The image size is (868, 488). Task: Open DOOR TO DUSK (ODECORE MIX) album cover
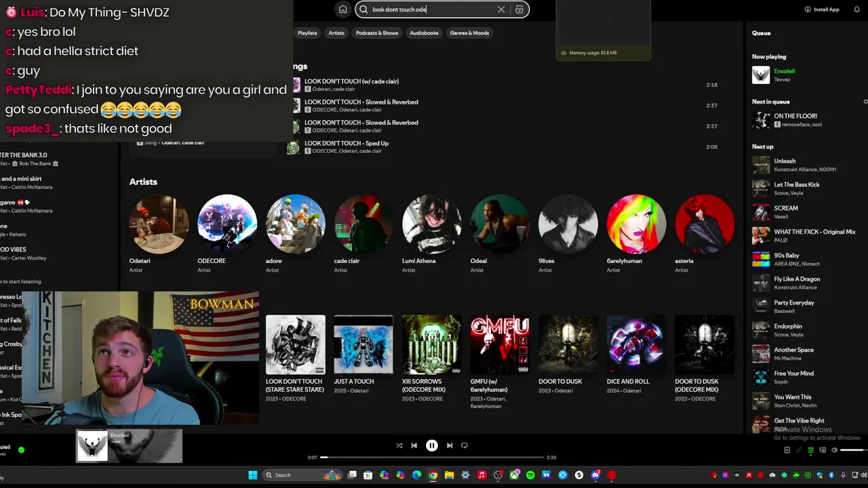pos(704,344)
